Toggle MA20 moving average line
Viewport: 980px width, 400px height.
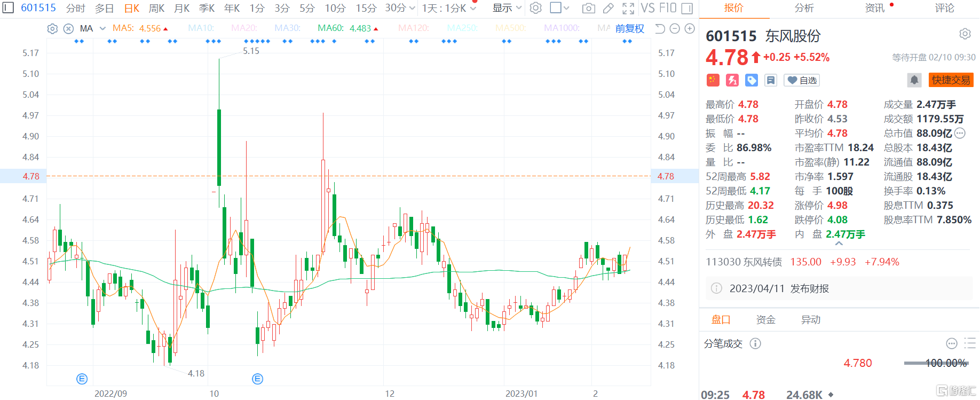(244, 28)
